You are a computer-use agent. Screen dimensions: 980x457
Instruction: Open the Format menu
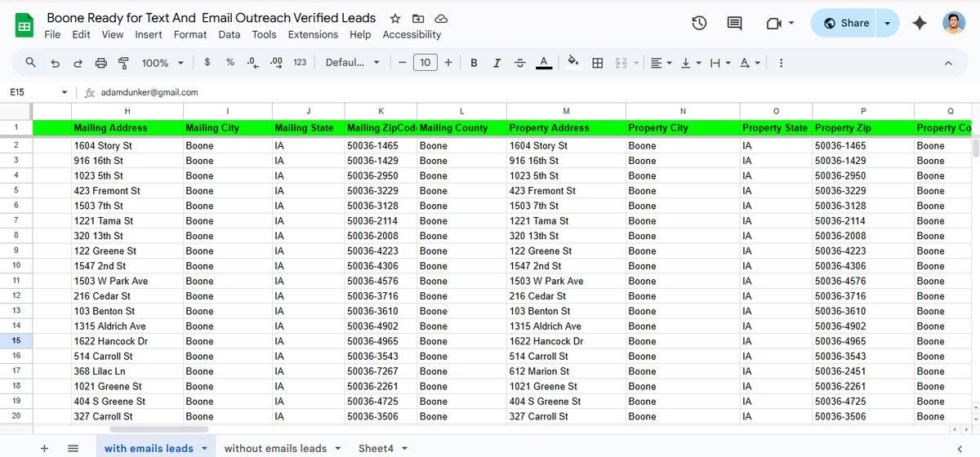(190, 34)
